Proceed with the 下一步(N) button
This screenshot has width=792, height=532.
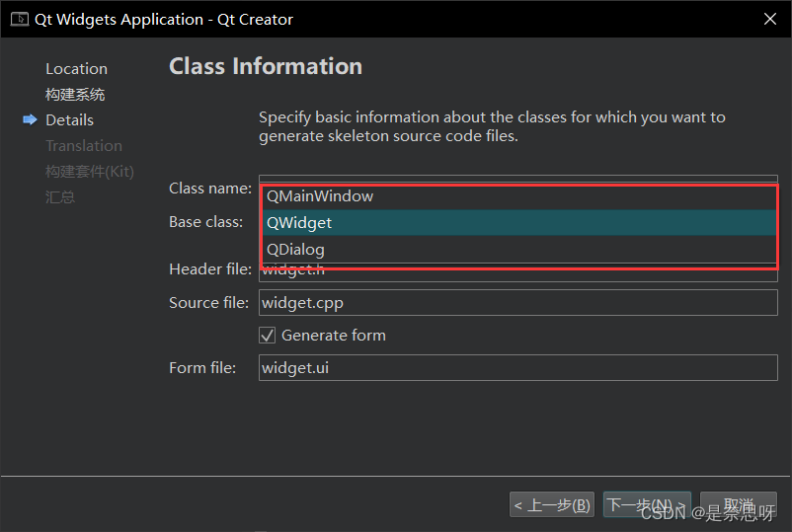[647, 504]
